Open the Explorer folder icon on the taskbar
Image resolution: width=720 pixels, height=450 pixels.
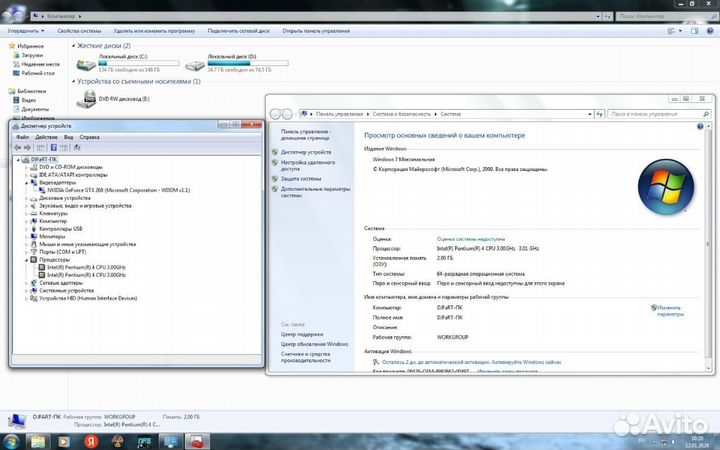point(38,442)
